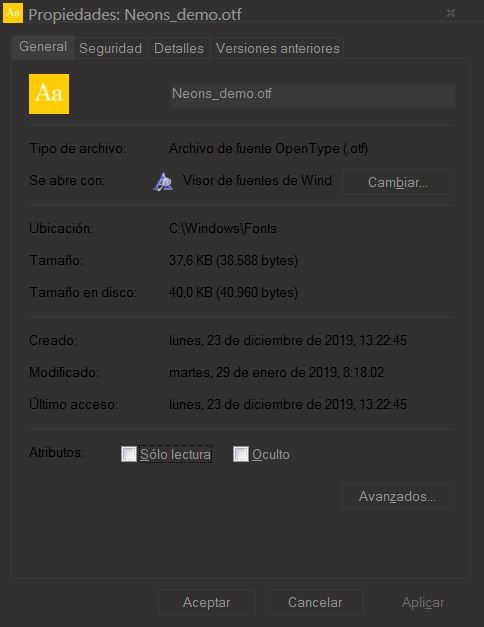
Task: Click the small Aa icon in title bar
Action: 12,12
